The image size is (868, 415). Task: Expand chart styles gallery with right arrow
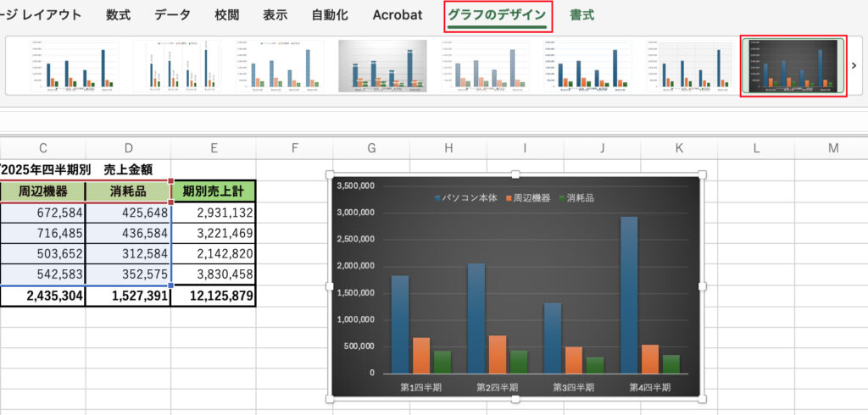[x=854, y=65]
